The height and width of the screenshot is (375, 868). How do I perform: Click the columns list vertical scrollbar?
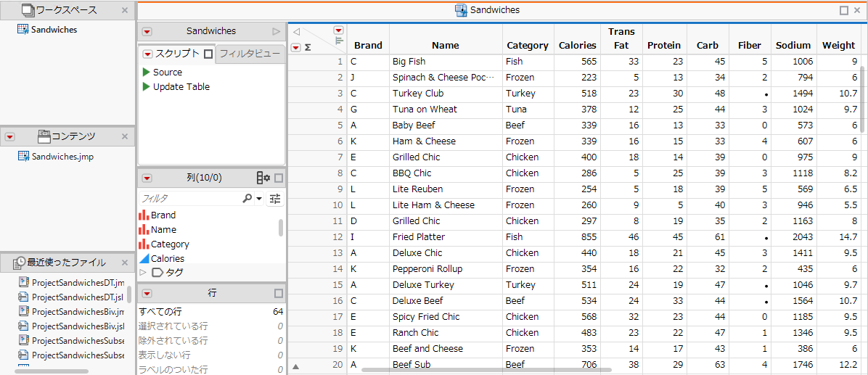pyautogui.click(x=281, y=227)
